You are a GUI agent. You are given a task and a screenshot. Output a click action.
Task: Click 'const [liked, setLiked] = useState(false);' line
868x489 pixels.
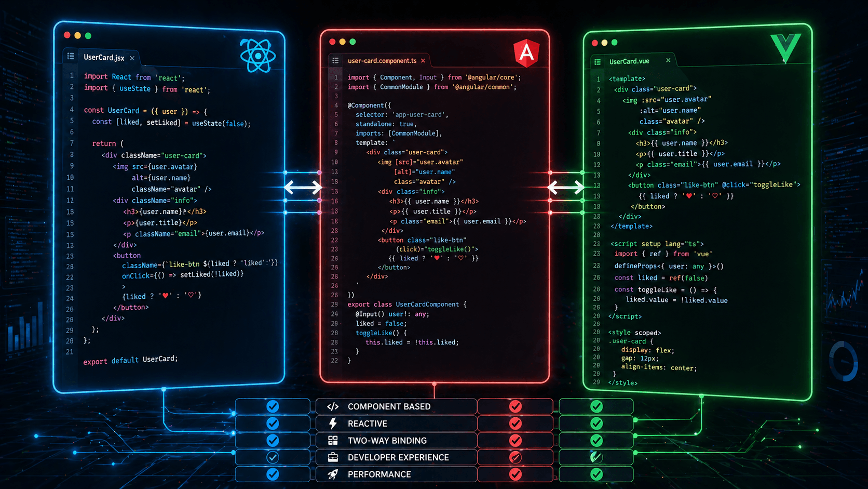click(x=171, y=123)
